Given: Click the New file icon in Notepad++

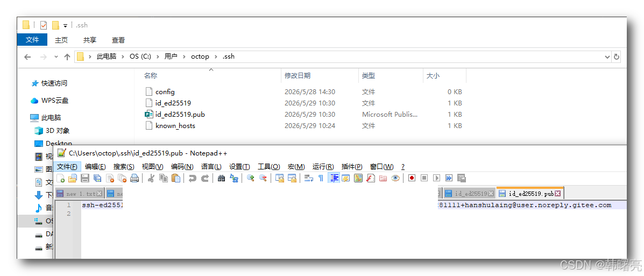Looking at the screenshot, I should (61, 178).
